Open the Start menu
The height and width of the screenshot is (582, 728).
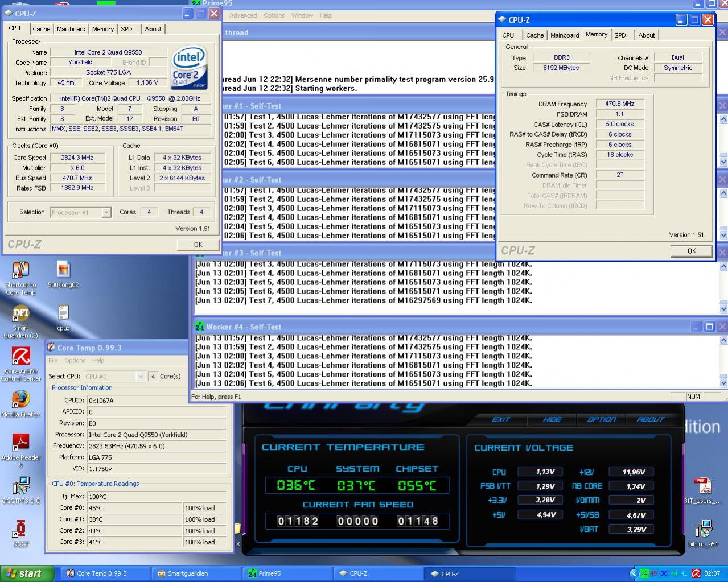[27, 573]
